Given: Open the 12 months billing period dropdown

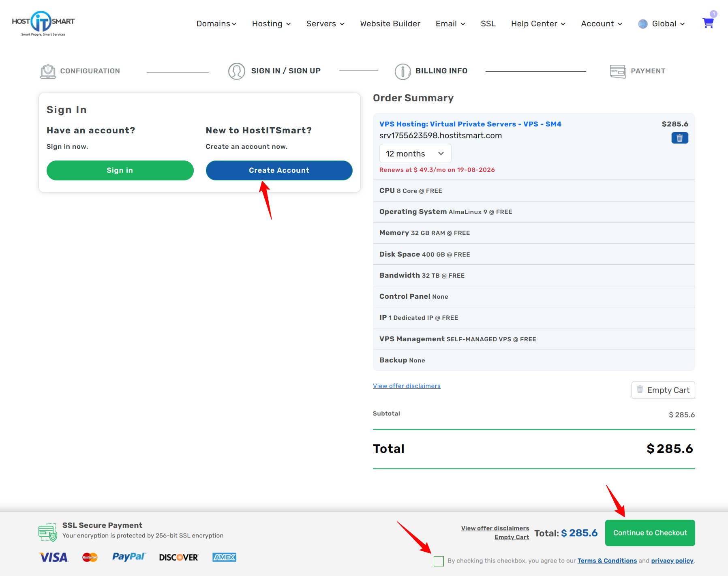Looking at the screenshot, I should pyautogui.click(x=415, y=154).
